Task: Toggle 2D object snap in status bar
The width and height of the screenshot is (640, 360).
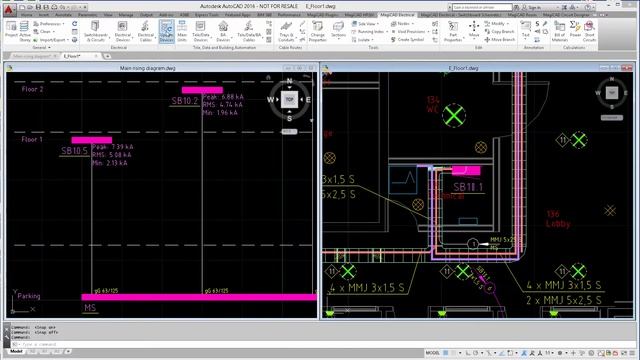Action: pos(510,353)
